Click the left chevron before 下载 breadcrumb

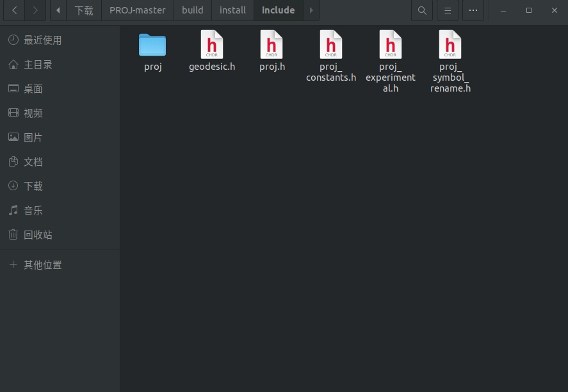(x=57, y=10)
